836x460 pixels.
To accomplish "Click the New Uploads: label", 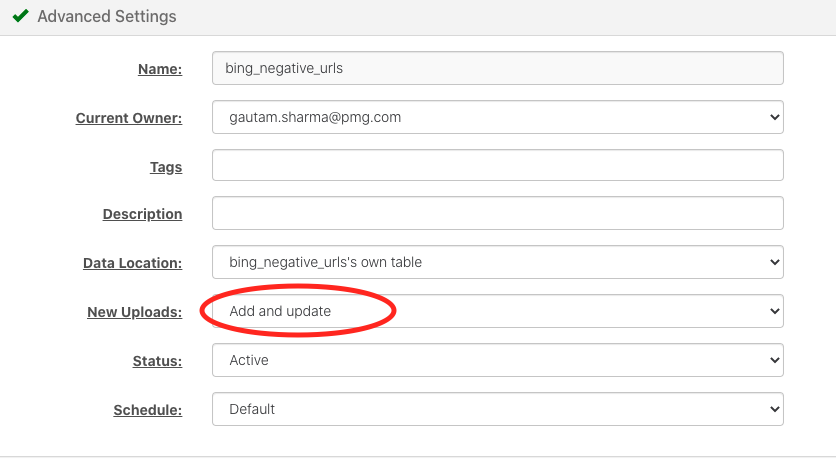I will click(x=134, y=312).
